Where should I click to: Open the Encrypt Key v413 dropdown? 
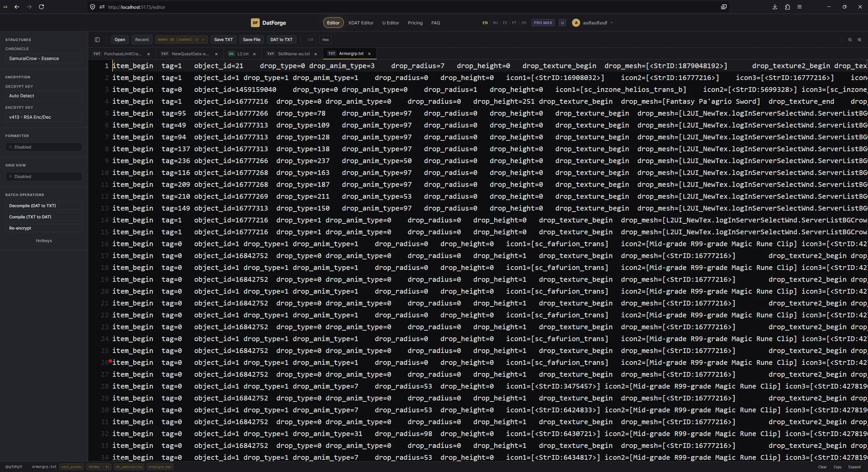tap(44, 117)
